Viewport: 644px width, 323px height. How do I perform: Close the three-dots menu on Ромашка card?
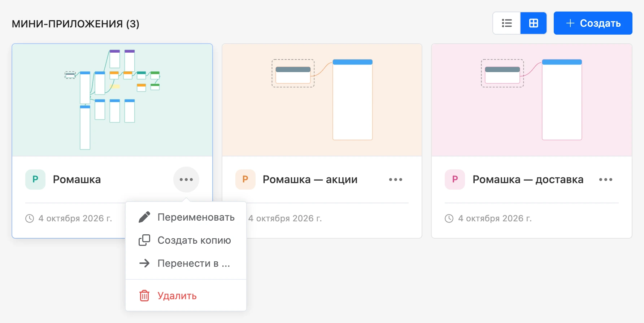186,180
